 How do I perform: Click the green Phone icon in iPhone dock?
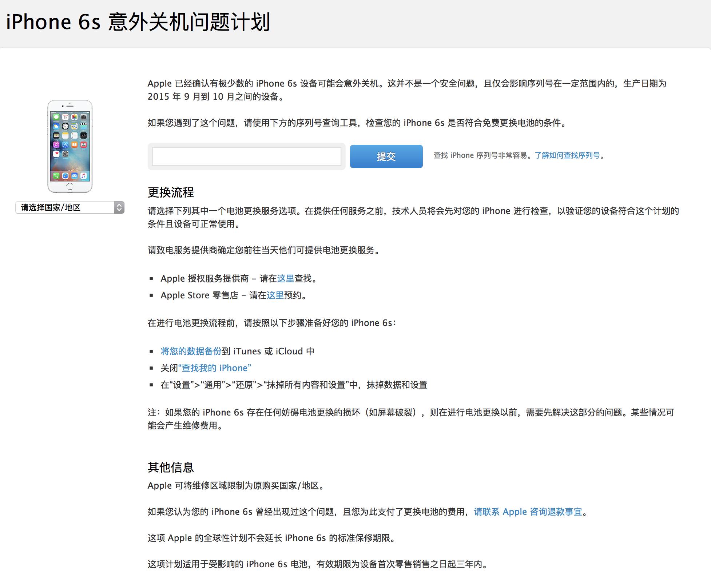(56, 176)
